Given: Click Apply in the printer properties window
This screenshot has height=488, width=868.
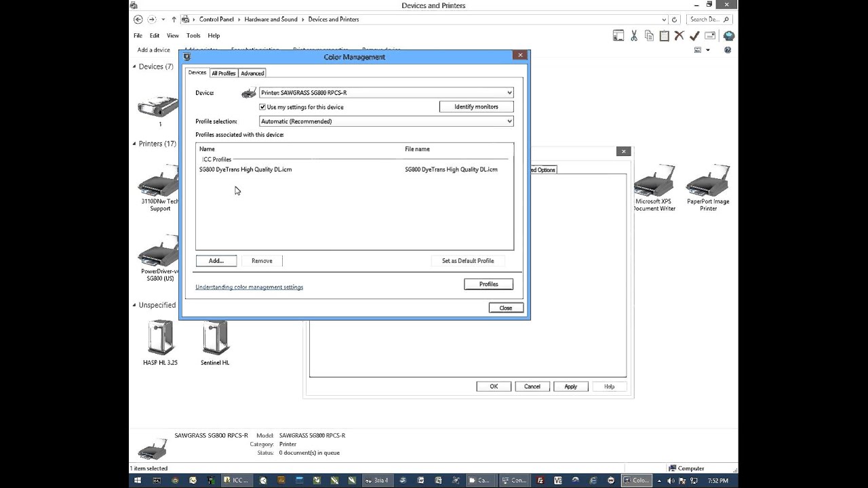Looking at the screenshot, I should click(x=571, y=386).
